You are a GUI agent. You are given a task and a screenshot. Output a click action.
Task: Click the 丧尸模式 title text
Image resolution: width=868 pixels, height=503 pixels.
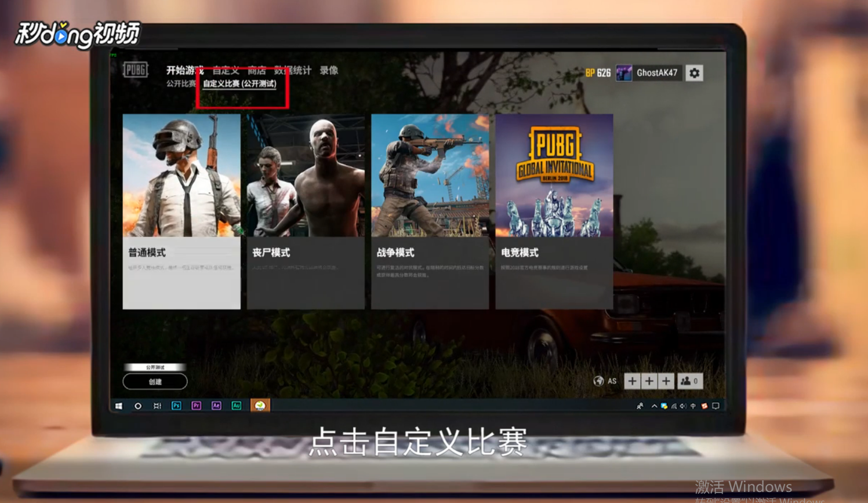point(271,253)
